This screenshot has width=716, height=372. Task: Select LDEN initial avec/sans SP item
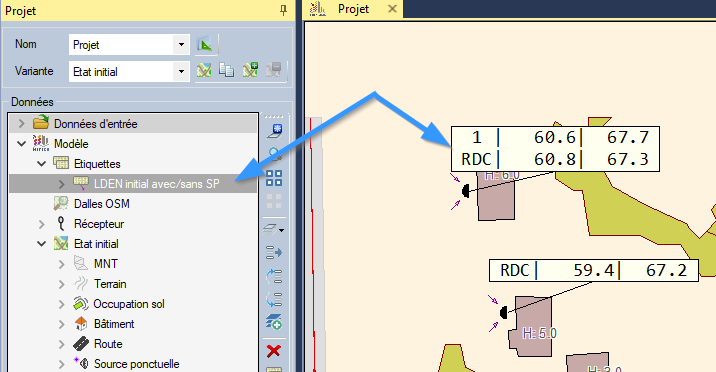pyautogui.click(x=157, y=183)
